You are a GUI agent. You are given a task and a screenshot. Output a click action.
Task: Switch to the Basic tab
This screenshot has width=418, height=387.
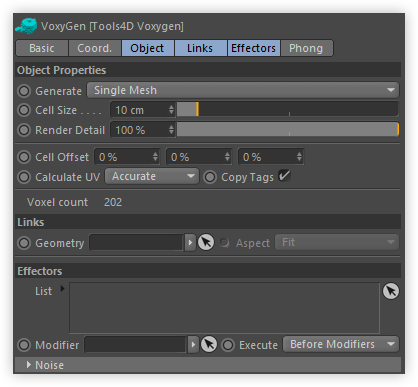[x=42, y=48]
